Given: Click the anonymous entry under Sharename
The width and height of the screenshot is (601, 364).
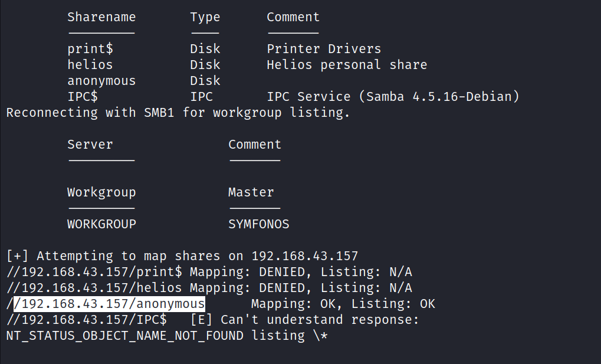Looking at the screenshot, I should 101,81.
